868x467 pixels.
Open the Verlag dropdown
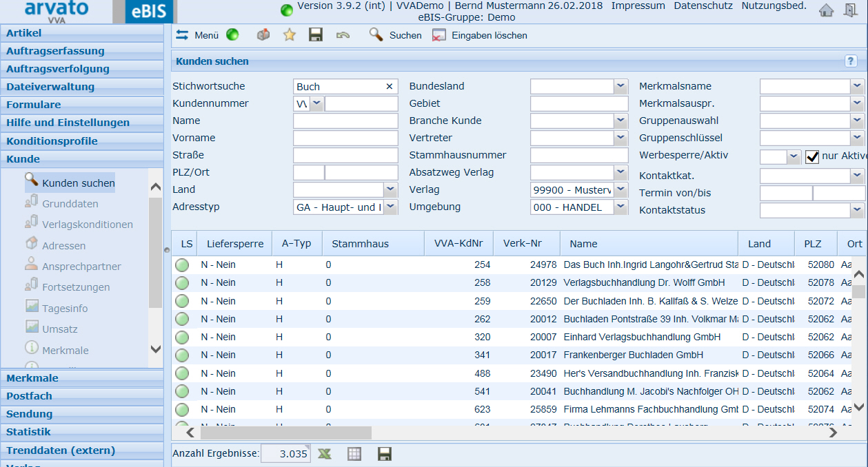point(620,189)
